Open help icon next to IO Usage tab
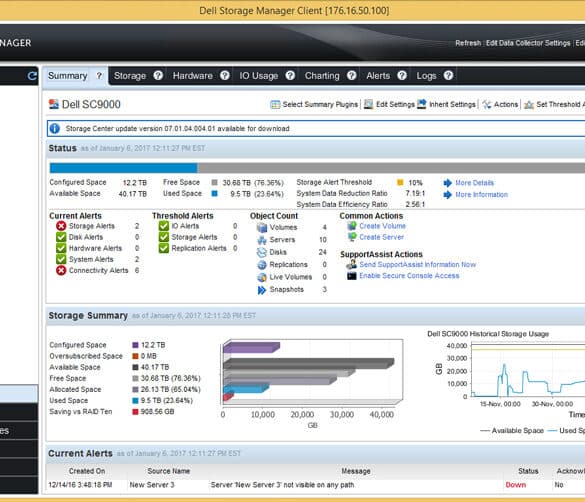The height and width of the screenshot is (502, 585). pos(290,75)
